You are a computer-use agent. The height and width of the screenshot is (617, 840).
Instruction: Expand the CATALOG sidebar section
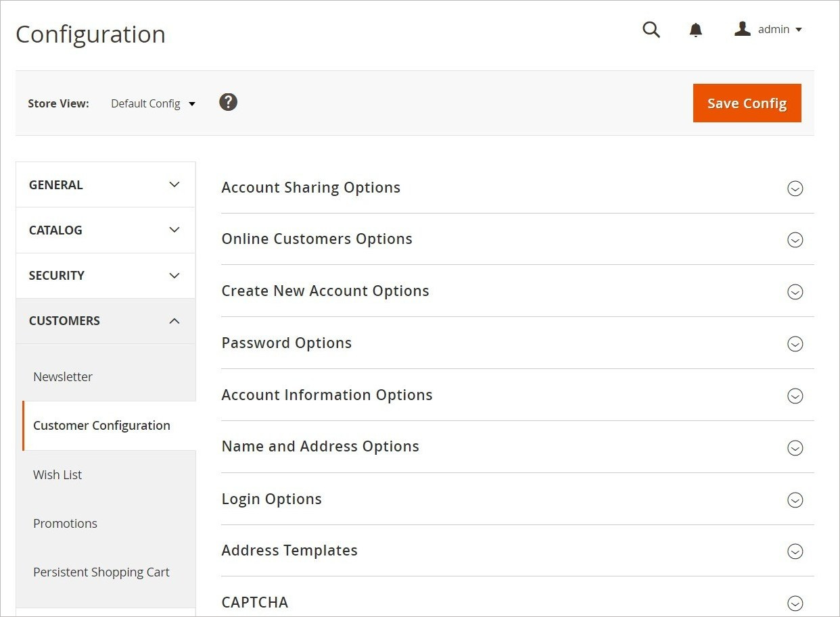[x=106, y=230]
